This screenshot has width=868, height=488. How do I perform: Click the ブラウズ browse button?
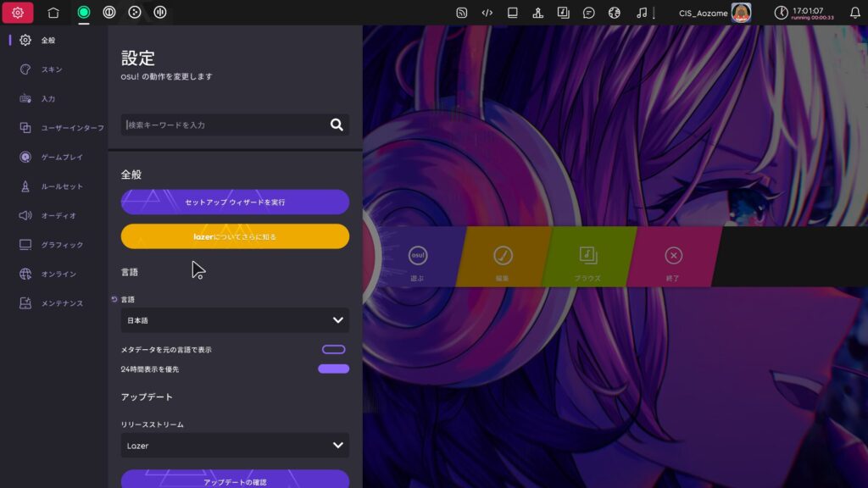[x=588, y=257]
